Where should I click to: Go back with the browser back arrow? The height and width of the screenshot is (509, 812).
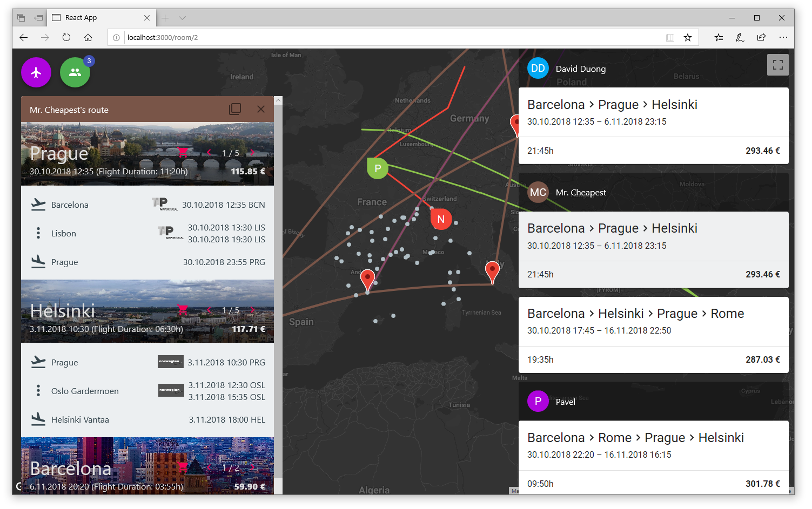(x=23, y=37)
